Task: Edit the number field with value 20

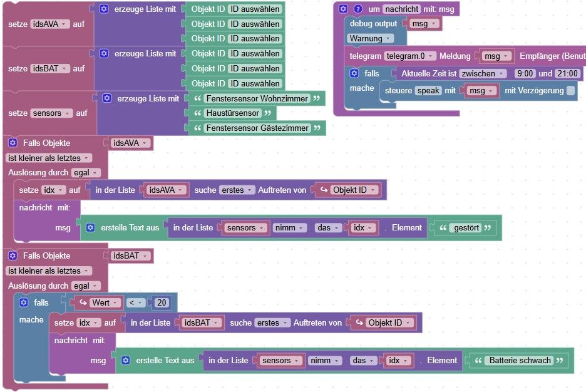Action: (162, 302)
